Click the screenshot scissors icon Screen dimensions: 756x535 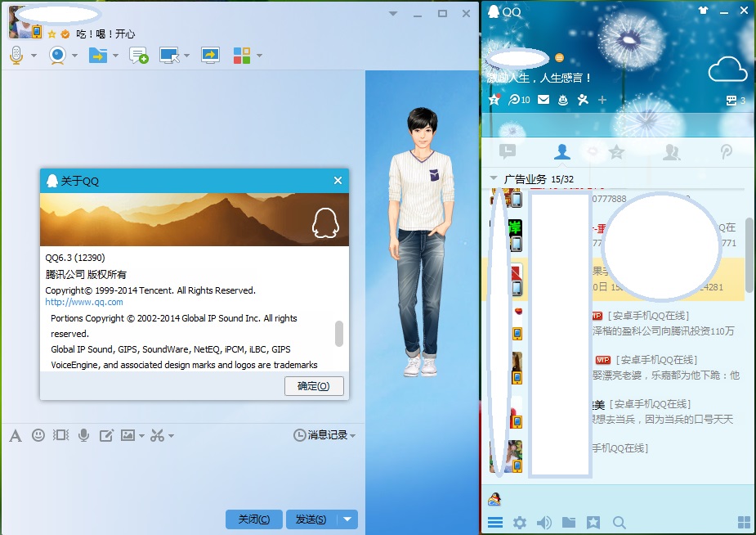click(x=157, y=435)
